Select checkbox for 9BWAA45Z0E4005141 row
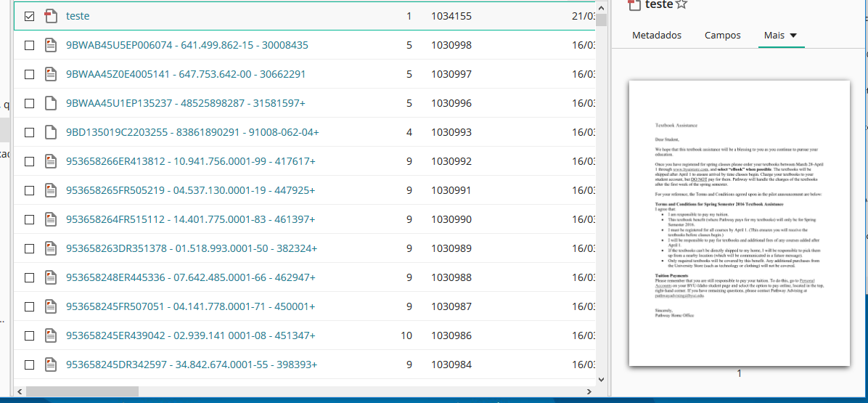Screen dimensions: 868x403 point(30,74)
